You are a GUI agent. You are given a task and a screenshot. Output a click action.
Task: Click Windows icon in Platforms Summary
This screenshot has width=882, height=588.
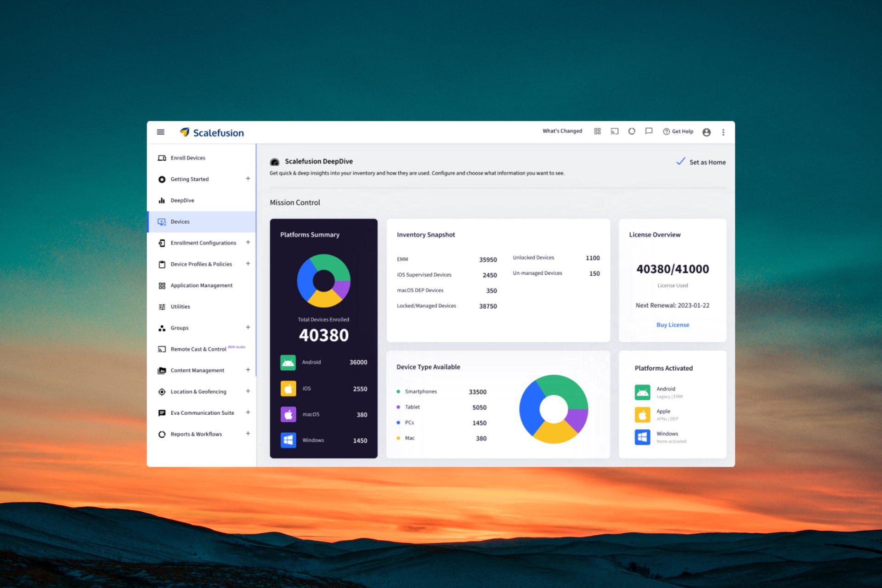pos(288,440)
